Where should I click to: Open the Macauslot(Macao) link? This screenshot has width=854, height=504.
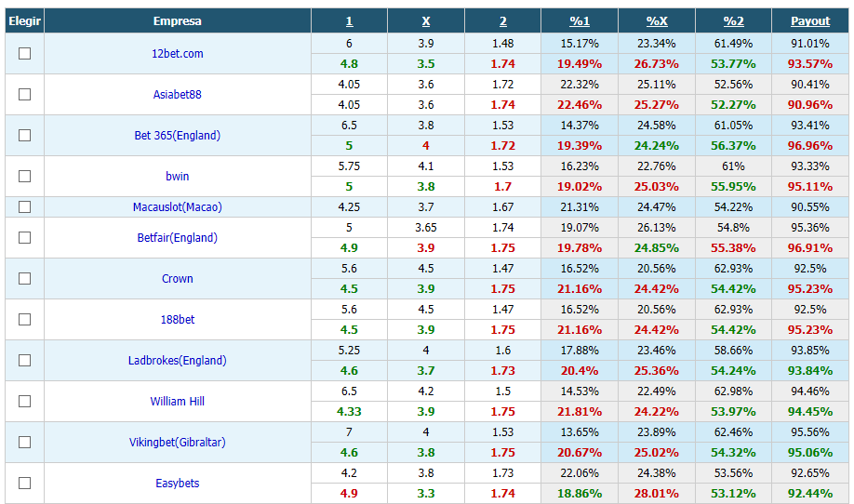click(x=178, y=206)
